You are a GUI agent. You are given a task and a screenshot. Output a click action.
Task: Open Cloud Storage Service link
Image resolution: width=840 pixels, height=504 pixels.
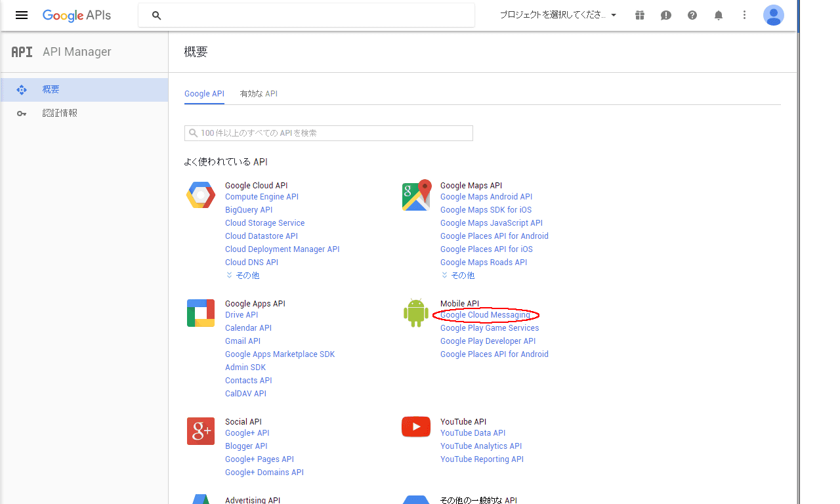264,223
